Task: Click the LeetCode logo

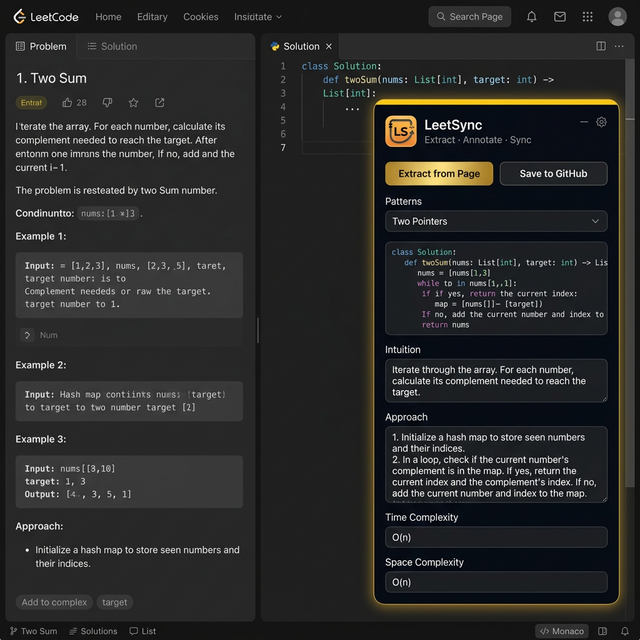Action: (46, 17)
